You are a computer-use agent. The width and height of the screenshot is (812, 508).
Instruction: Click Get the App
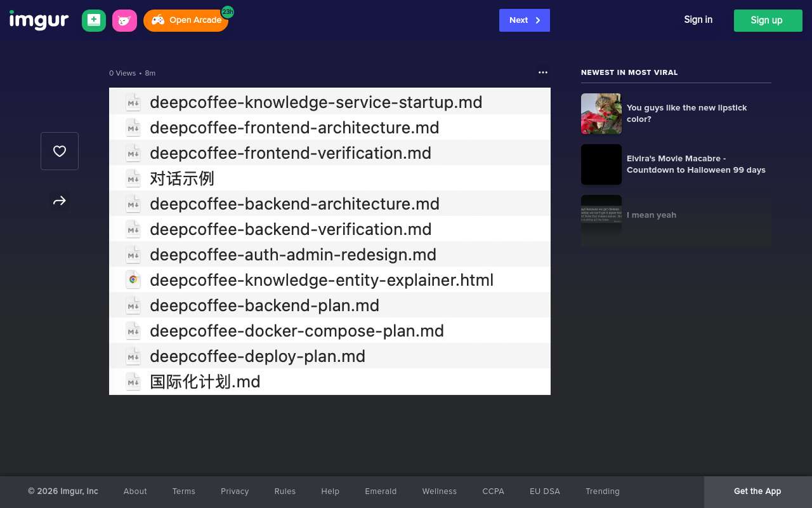click(757, 491)
